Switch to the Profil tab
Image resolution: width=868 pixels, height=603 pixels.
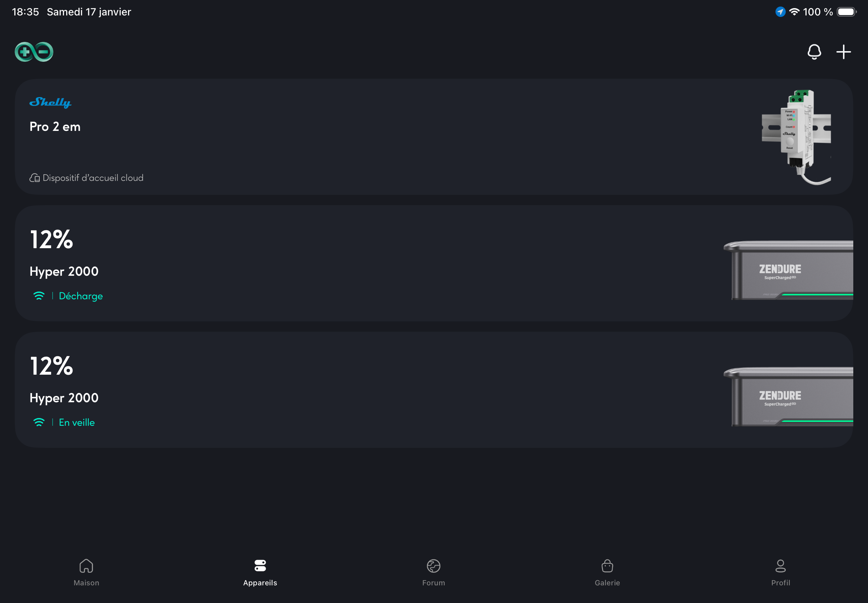pyautogui.click(x=780, y=572)
